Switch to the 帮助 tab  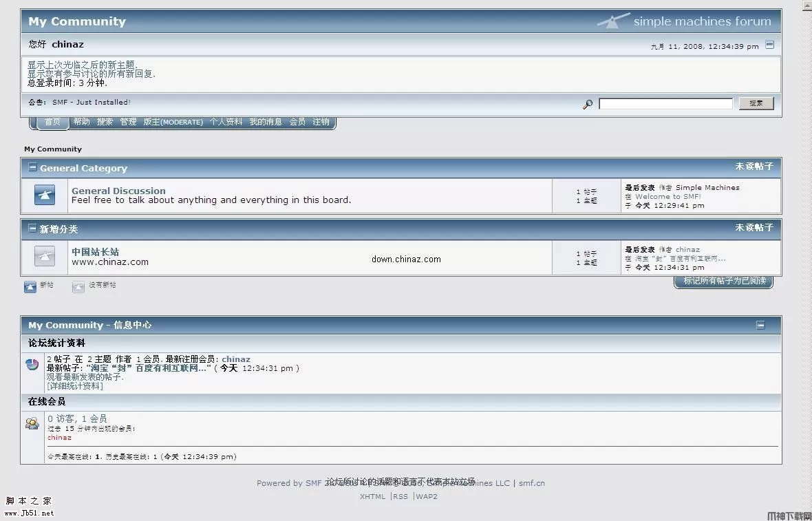[x=81, y=121]
